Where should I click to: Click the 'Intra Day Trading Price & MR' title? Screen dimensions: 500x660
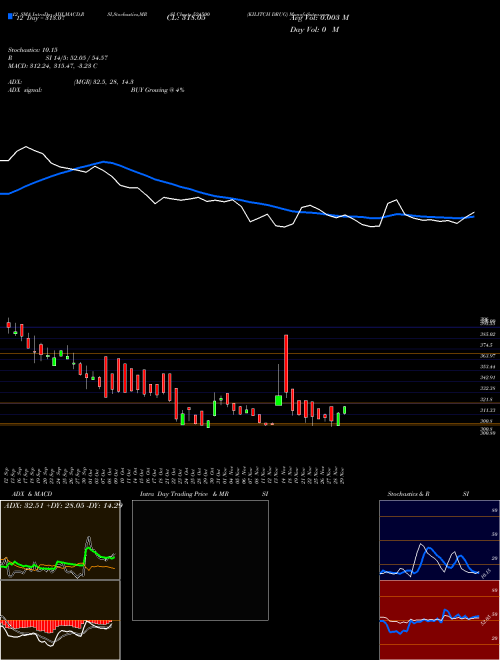click(x=184, y=494)
